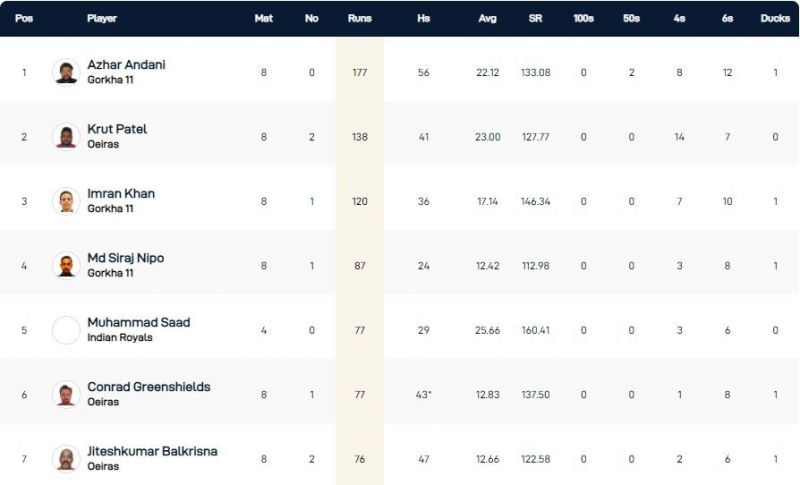
Task: Open Conrad Greenshields player link
Action: tap(149, 387)
